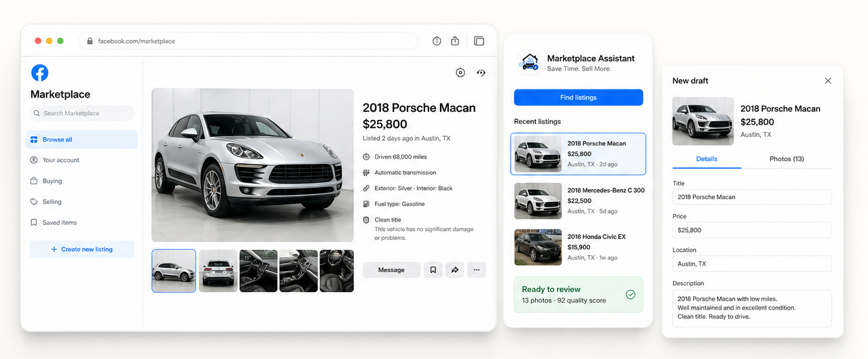Close the New draft panel
868x359 pixels.
(x=828, y=81)
